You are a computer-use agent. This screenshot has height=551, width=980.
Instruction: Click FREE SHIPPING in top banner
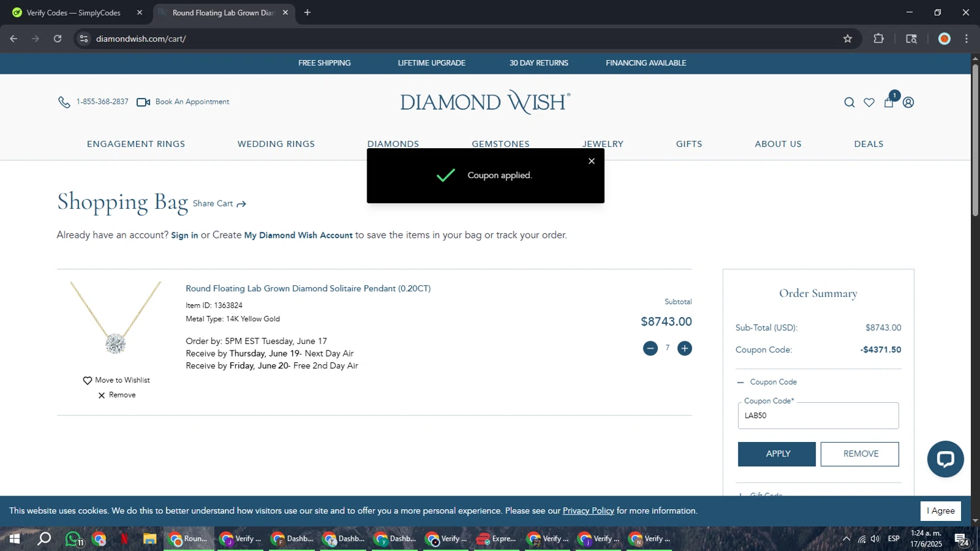[324, 63]
